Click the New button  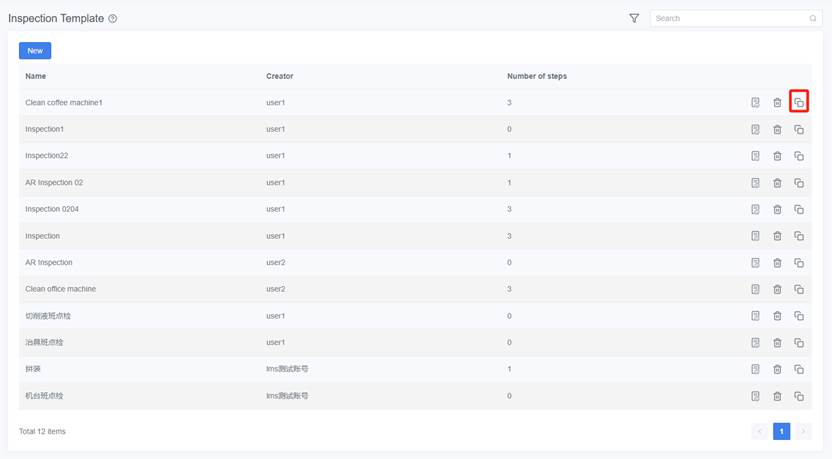(x=35, y=50)
